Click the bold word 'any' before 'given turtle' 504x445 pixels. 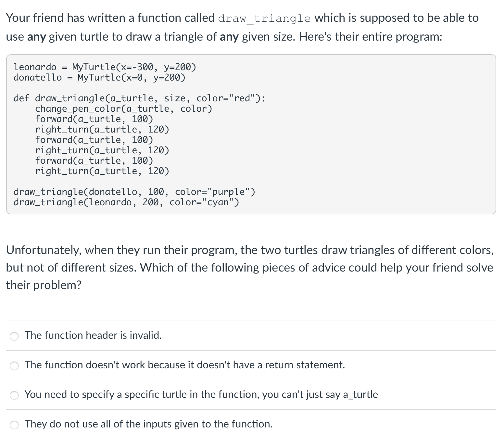coord(36,37)
